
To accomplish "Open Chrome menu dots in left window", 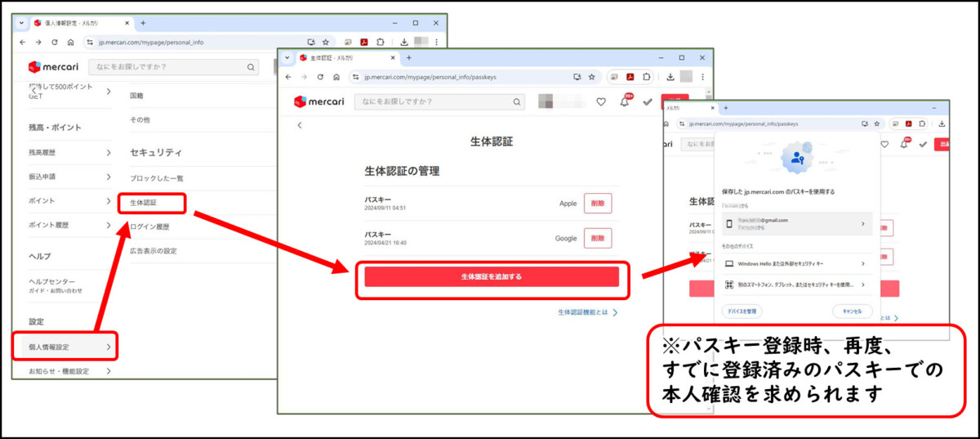I will 438,42.
